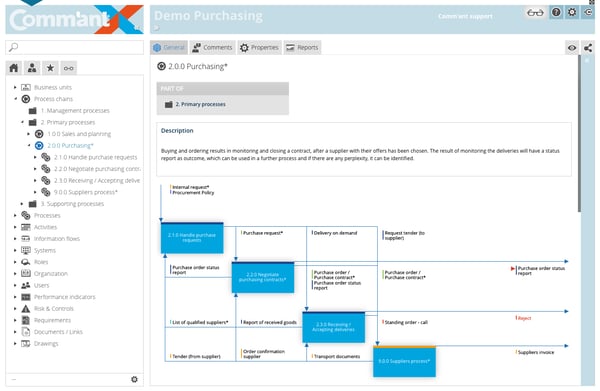Open the Properties tab
This screenshot has height=391, width=600.
click(259, 47)
